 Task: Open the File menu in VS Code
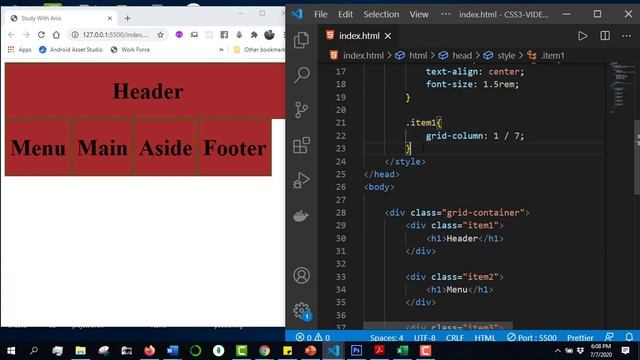pyautogui.click(x=321, y=14)
